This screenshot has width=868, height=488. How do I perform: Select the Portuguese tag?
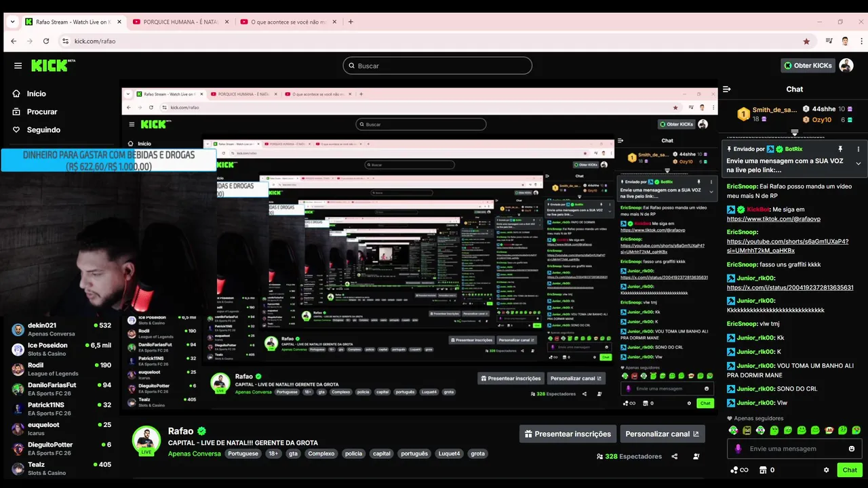243,453
